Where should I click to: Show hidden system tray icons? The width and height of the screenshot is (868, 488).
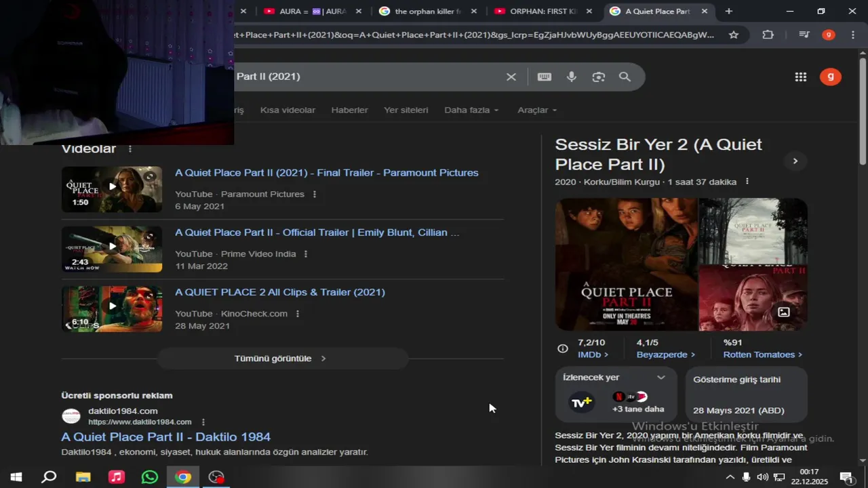[x=730, y=477]
